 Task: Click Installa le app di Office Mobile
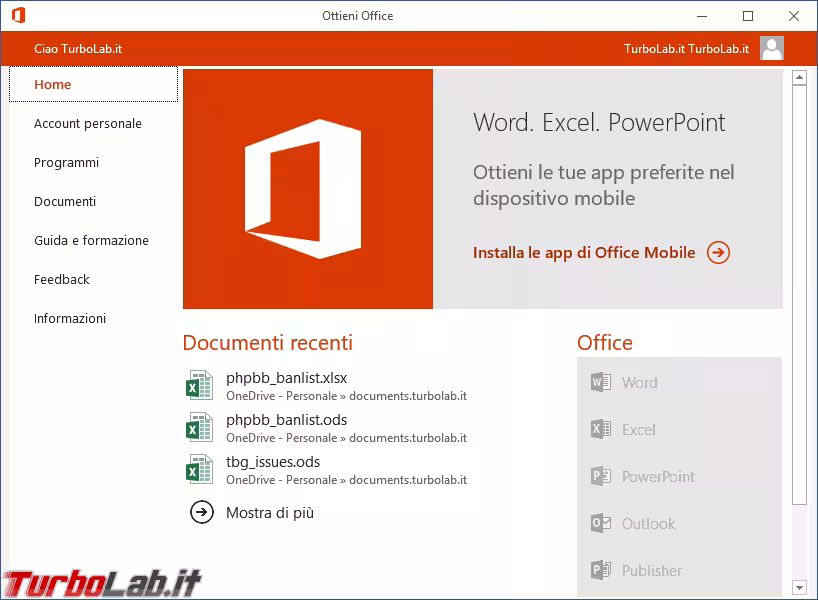click(584, 253)
